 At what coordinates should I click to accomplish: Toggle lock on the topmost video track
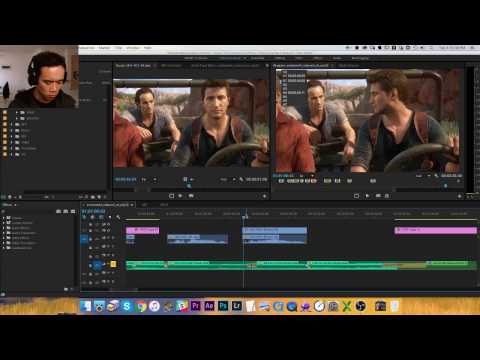click(90, 224)
